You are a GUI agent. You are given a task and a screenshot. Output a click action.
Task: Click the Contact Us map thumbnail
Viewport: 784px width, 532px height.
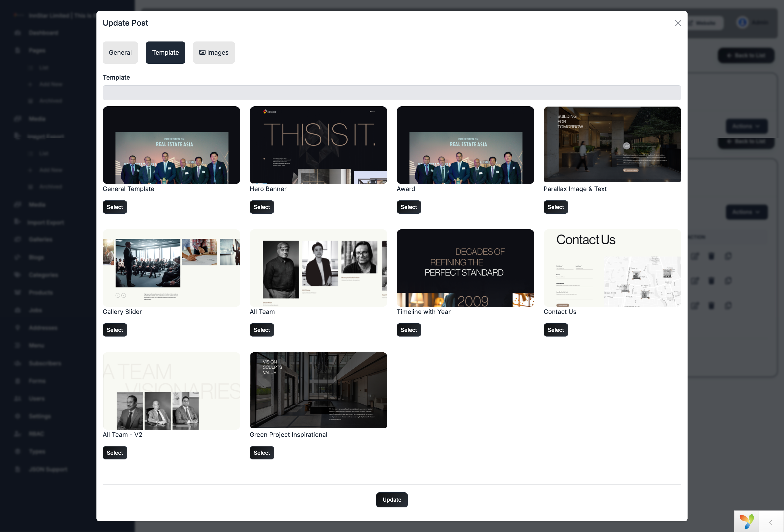pos(612,268)
